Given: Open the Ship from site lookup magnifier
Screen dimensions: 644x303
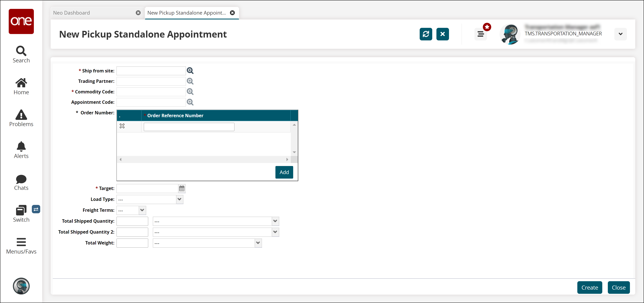Looking at the screenshot, I should click(190, 71).
